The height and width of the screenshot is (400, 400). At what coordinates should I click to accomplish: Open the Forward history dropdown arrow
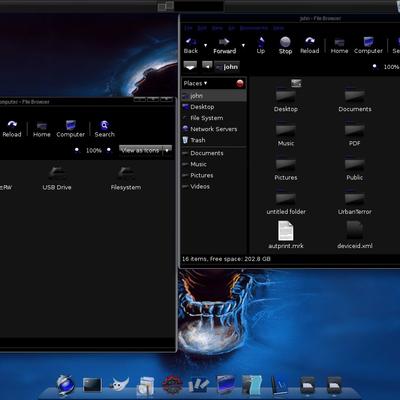click(x=243, y=45)
